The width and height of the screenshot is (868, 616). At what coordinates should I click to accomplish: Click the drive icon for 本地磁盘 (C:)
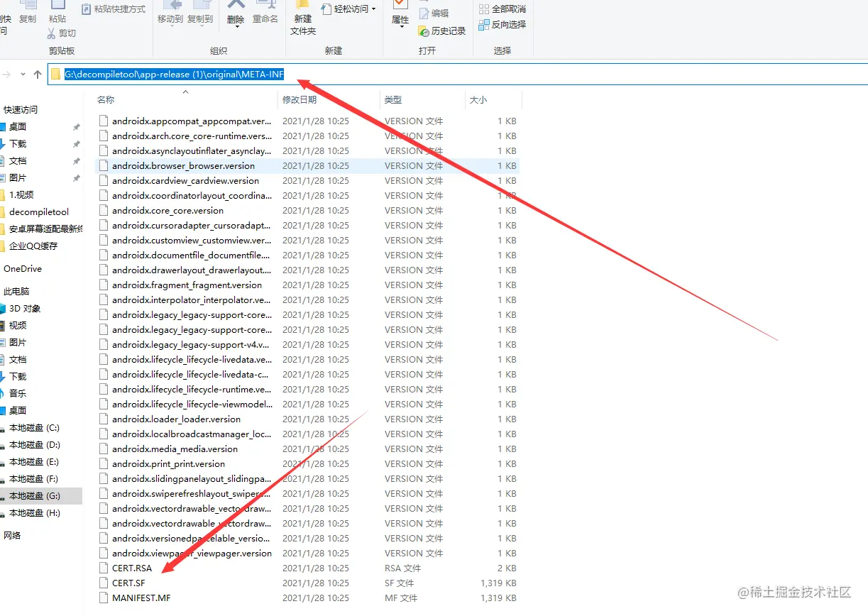[x=3, y=428]
